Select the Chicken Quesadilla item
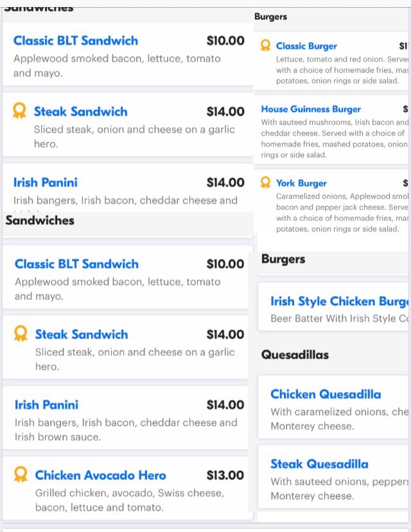Image resolution: width=411 pixels, height=532 pixels. pos(326,395)
